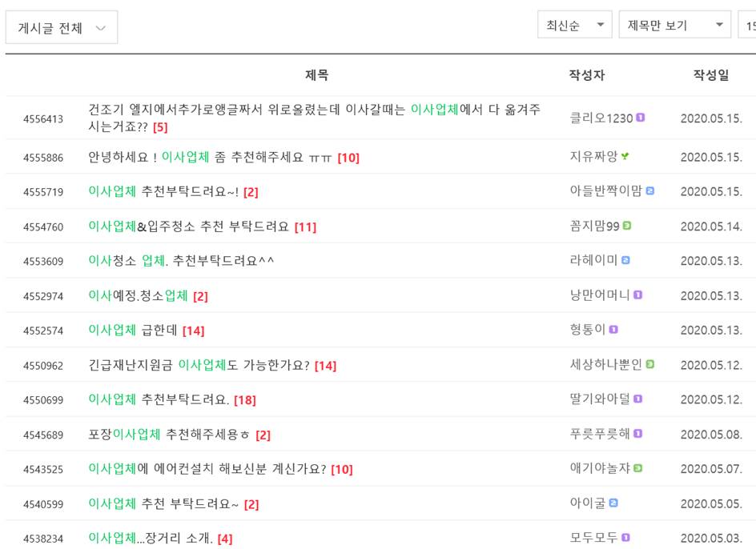The height and width of the screenshot is (549, 756).
Task: Click level badge next to 모두모두
Action: click(625, 538)
